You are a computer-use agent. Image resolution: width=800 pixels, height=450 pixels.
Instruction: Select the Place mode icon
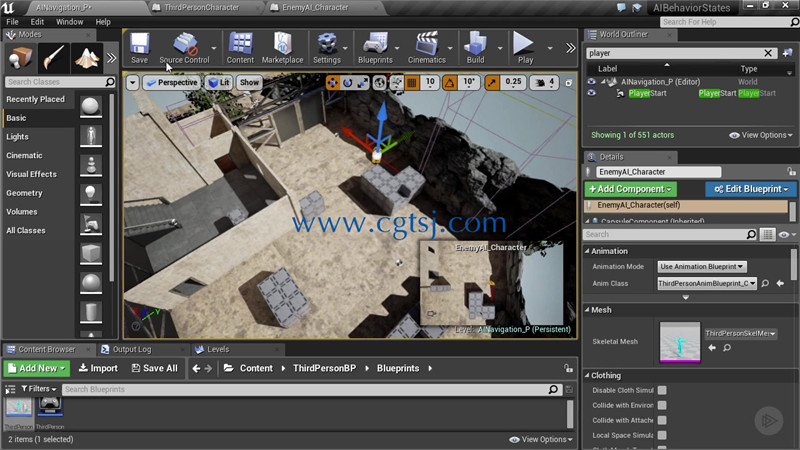(20, 58)
